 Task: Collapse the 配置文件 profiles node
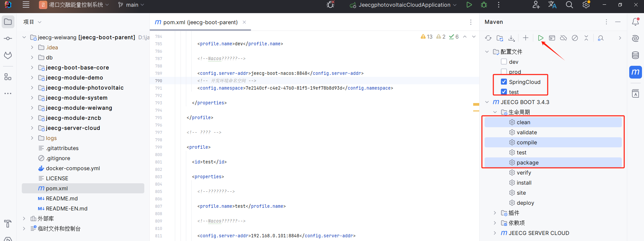coord(487,52)
